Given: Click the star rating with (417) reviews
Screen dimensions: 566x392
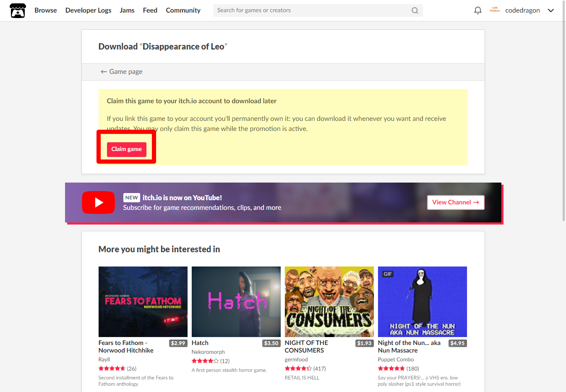Looking at the screenshot, I should click(305, 368).
